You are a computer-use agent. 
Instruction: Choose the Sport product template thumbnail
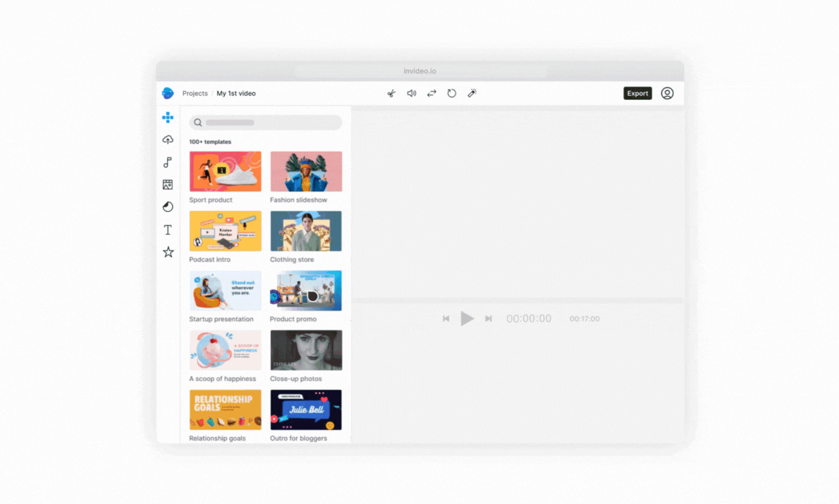click(225, 171)
